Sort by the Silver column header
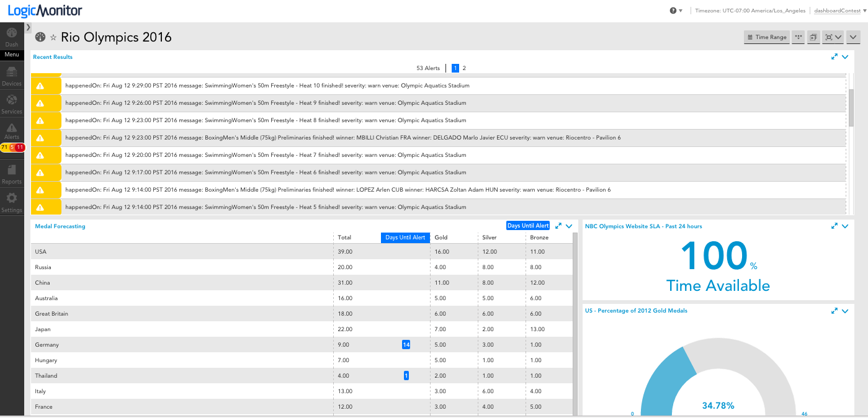The width and height of the screenshot is (868, 418). pos(489,238)
